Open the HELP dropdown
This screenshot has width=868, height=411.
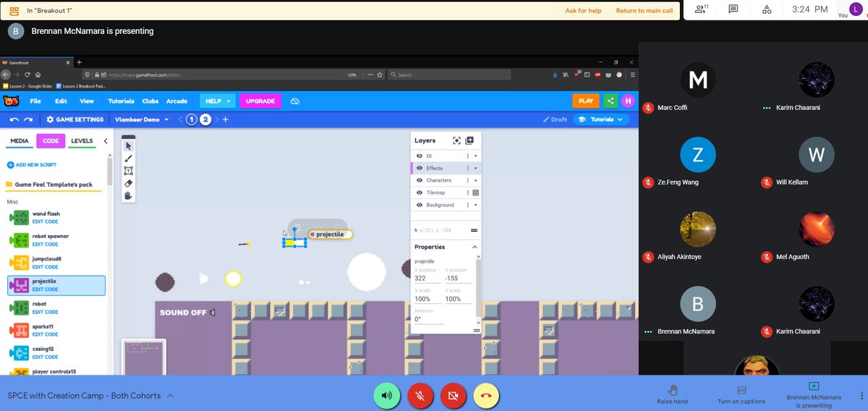point(218,101)
